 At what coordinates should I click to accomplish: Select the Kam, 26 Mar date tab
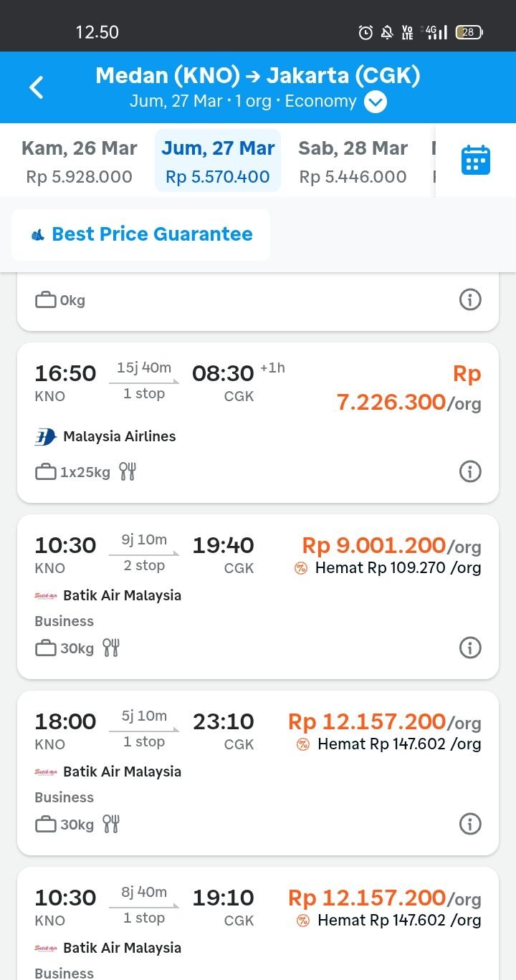[79, 161]
